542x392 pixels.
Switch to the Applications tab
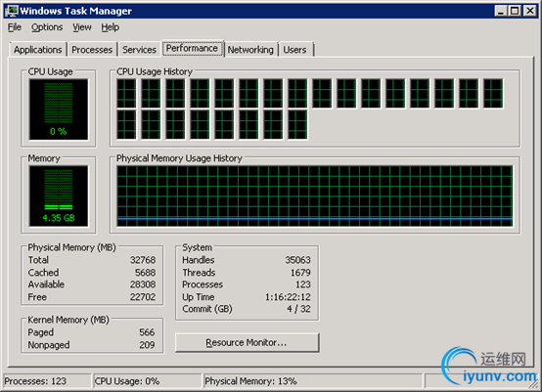coord(38,50)
